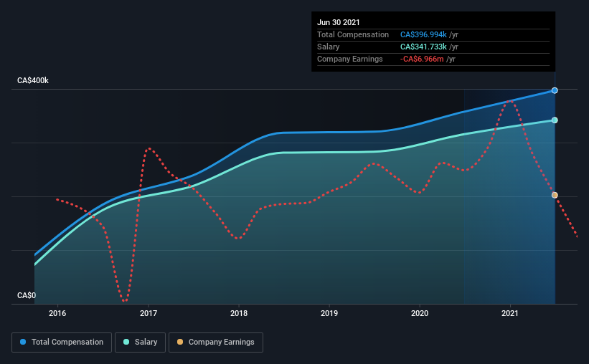Click the CA$396.994k tooltip value
This screenshot has height=364, width=589.
pos(423,34)
